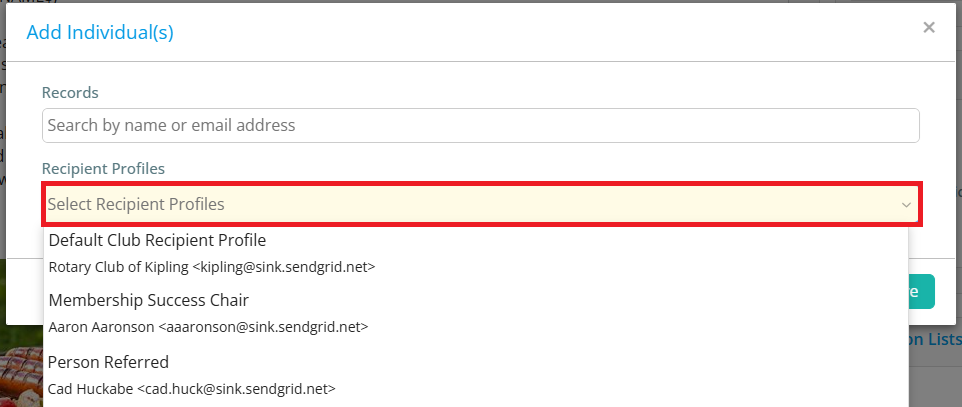The image size is (962, 407).
Task: Click the Add Individual(s) dialog title
Action: pos(100,32)
